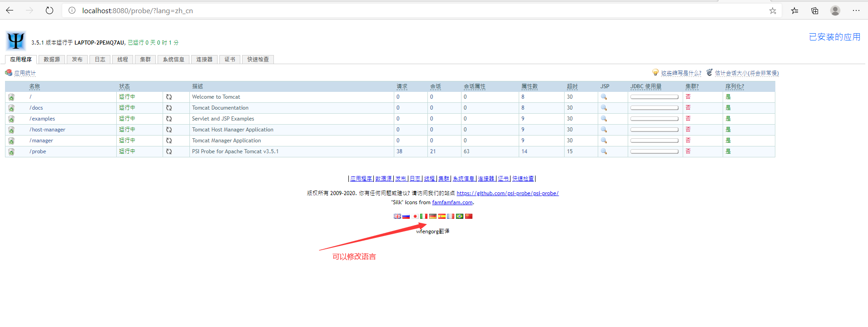Switch to the 线程 tab
This screenshot has width=868, height=327.
click(x=123, y=60)
